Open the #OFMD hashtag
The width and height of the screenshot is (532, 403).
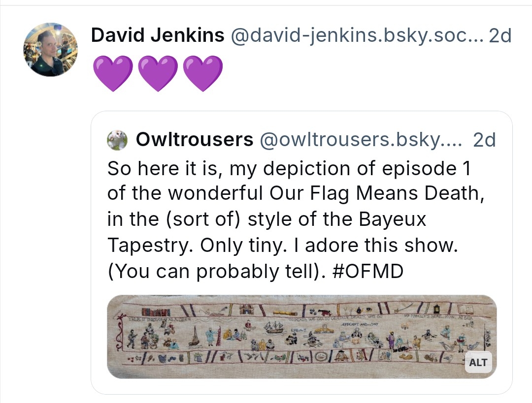click(368, 271)
